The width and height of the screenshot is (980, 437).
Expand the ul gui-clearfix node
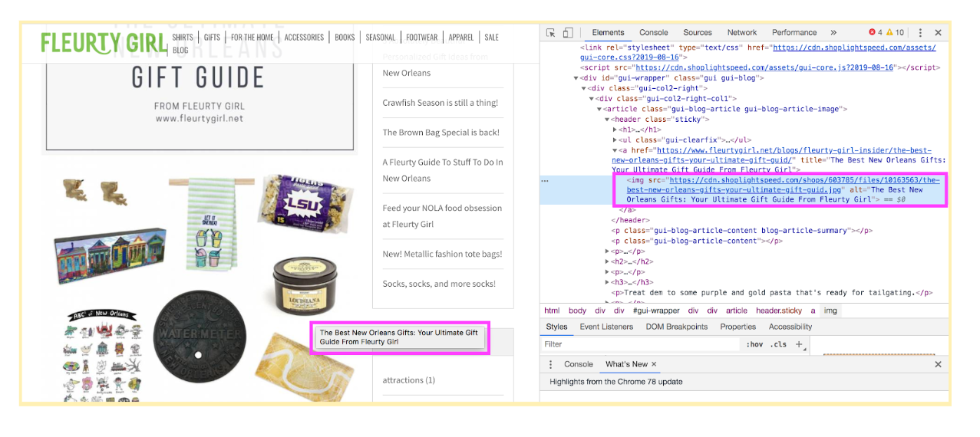(615, 140)
